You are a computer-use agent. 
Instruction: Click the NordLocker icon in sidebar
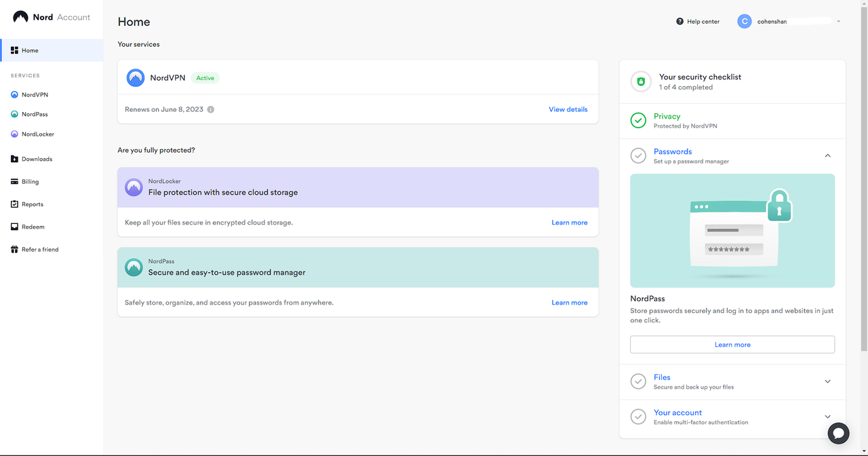click(x=14, y=134)
